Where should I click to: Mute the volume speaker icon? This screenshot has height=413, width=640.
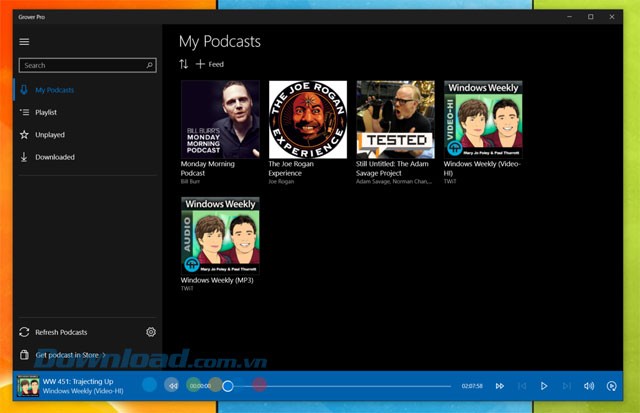(588, 386)
